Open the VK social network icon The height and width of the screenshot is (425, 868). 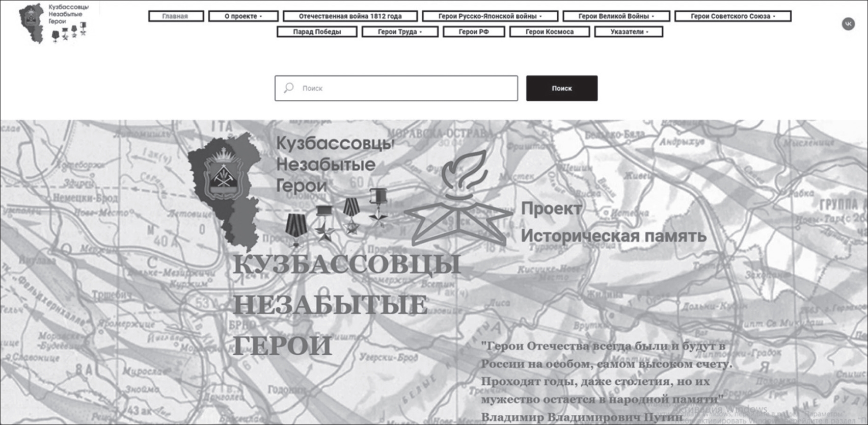[x=848, y=23]
